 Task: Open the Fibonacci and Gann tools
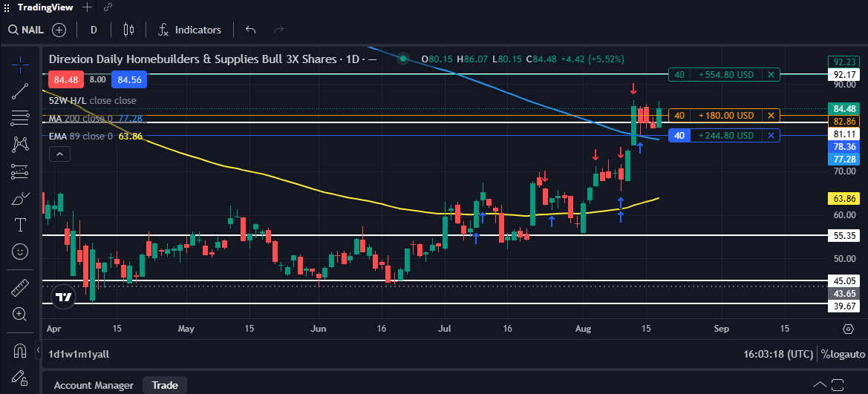[x=21, y=118]
